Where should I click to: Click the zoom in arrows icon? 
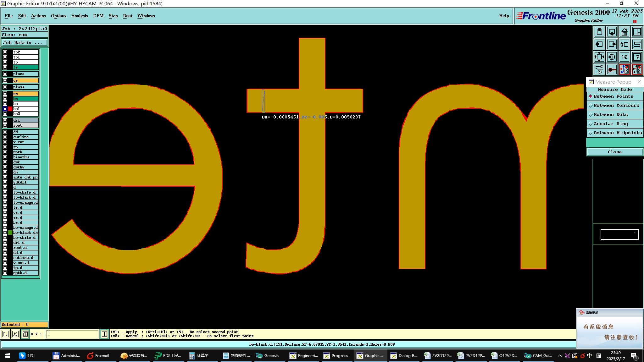click(599, 57)
